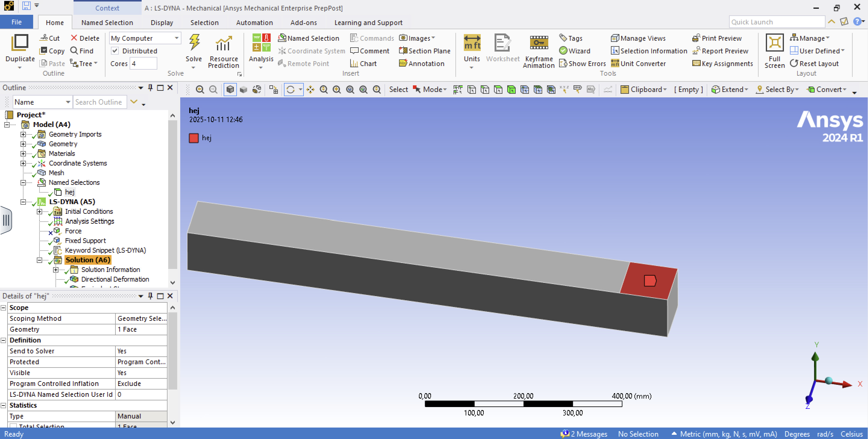Open Keyframe Animation tool
Screen dimensions: 868x439
tap(539, 43)
